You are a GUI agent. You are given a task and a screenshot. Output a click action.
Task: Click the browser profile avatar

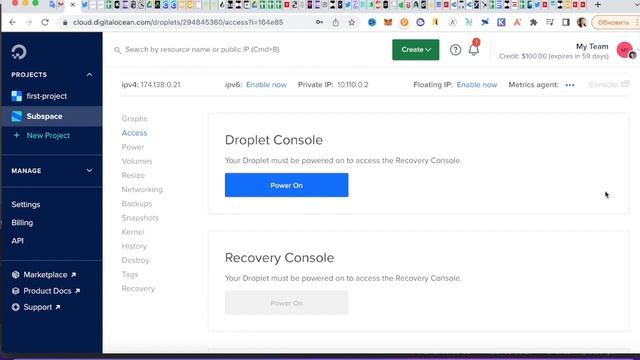pyautogui.click(x=582, y=22)
